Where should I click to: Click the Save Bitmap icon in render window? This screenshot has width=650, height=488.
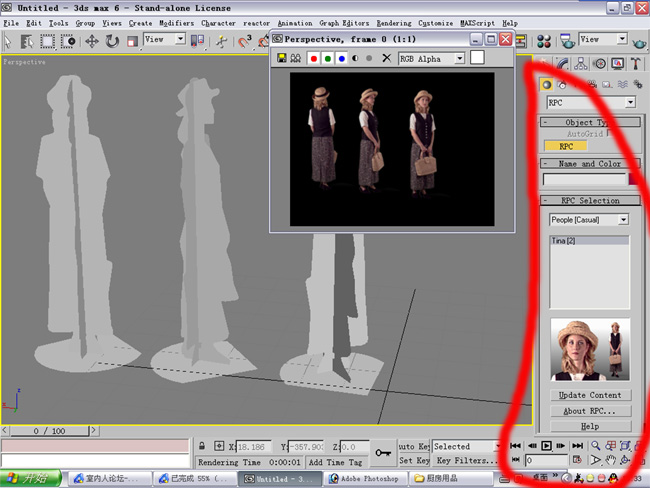[x=282, y=59]
